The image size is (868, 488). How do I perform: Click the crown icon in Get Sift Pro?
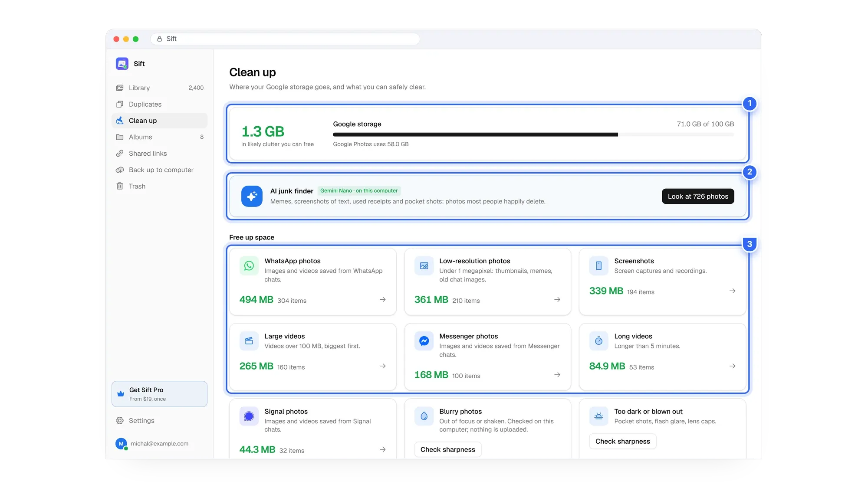coord(121,394)
